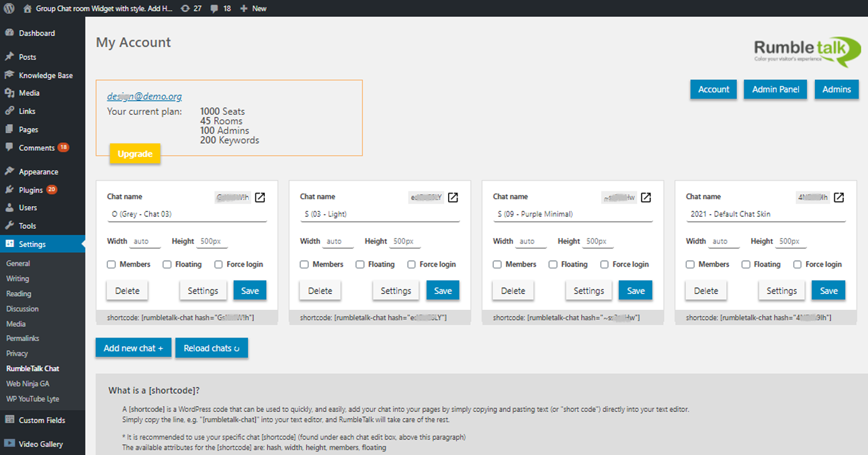Image resolution: width=868 pixels, height=455 pixels.
Task: Click the RumbleTalk logo
Action: 807,52
